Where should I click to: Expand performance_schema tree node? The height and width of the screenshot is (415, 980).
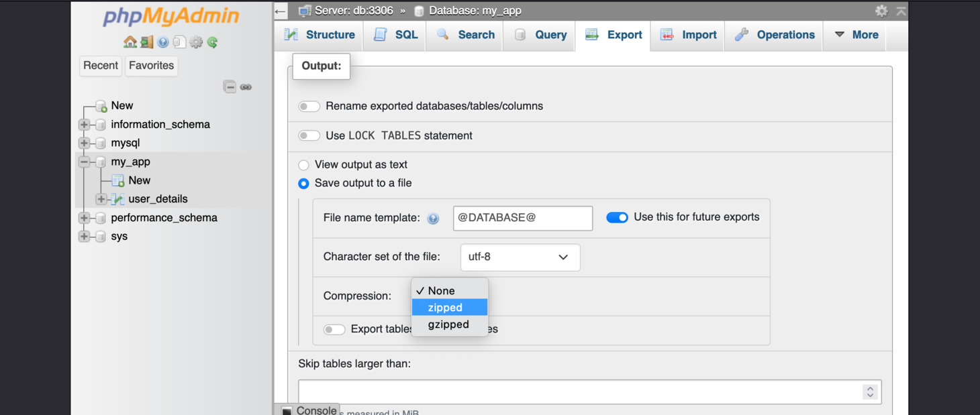pos(84,218)
